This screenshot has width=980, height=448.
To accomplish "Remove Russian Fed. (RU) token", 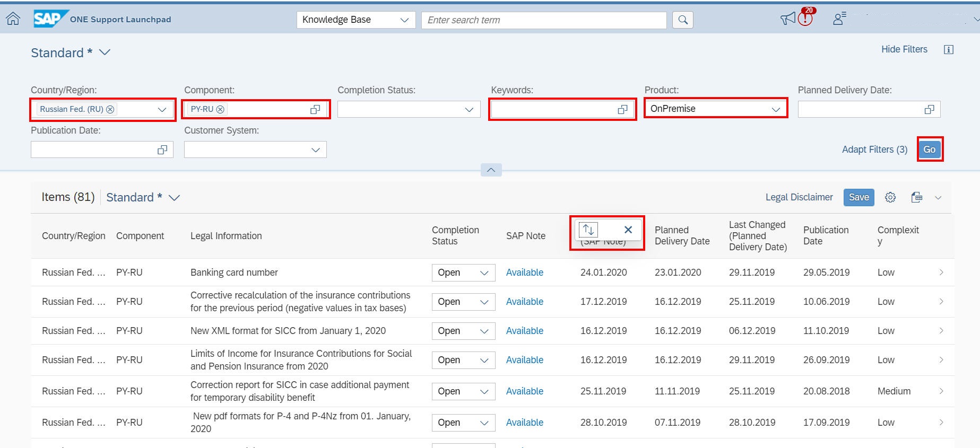I will pos(110,109).
